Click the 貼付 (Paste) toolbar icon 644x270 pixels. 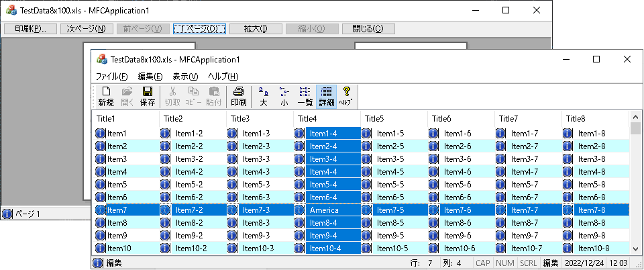pyautogui.click(x=214, y=97)
